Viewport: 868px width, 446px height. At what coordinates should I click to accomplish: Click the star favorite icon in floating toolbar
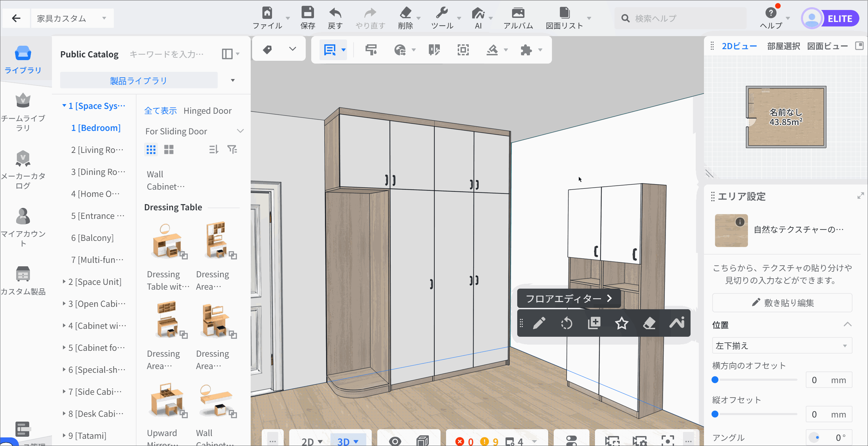coord(622,323)
